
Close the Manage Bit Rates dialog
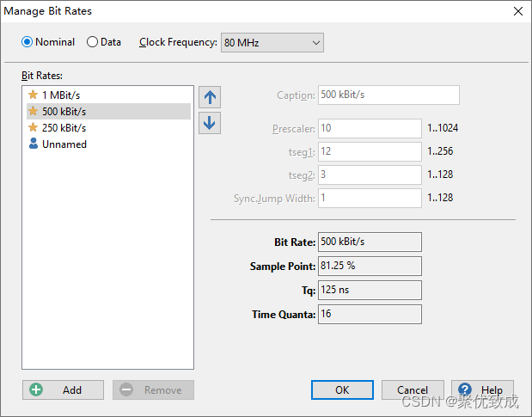(518, 11)
